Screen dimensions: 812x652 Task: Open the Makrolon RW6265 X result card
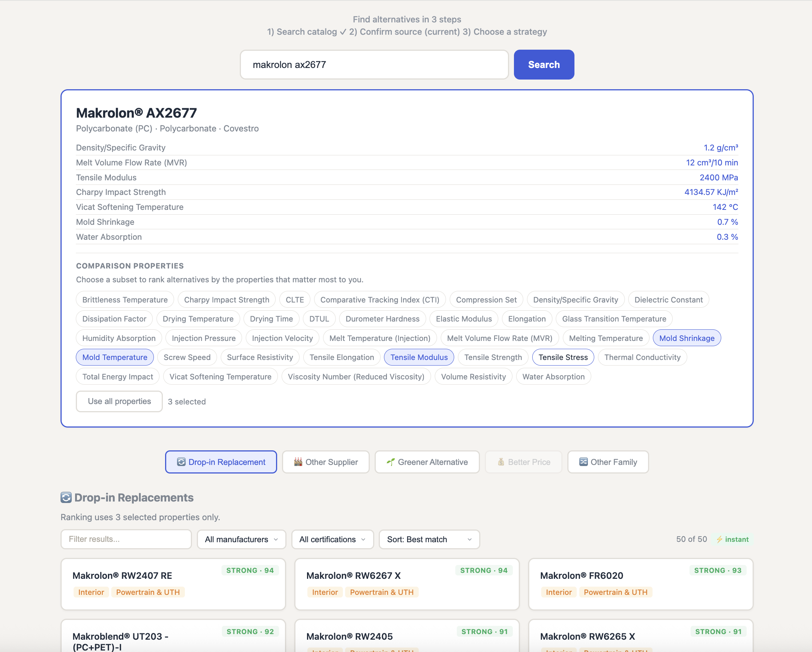point(641,636)
